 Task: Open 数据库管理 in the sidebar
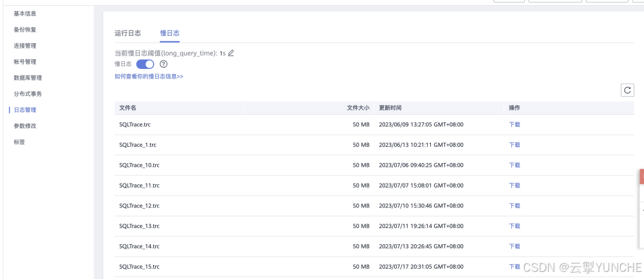pos(28,78)
